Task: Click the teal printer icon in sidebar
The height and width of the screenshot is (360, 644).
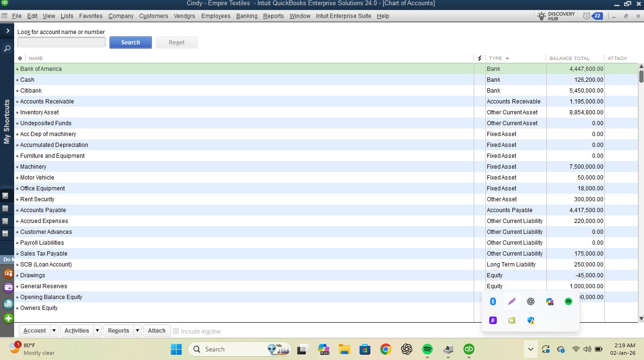Action: point(8,304)
